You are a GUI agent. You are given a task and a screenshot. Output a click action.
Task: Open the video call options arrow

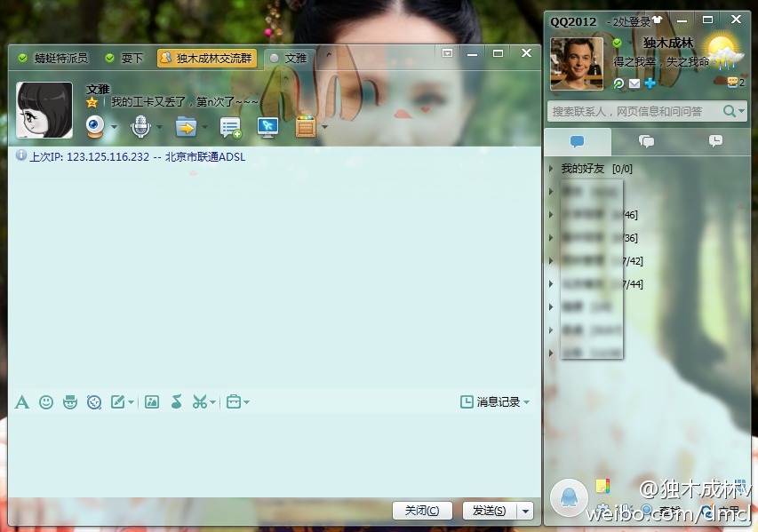point(114,127)
